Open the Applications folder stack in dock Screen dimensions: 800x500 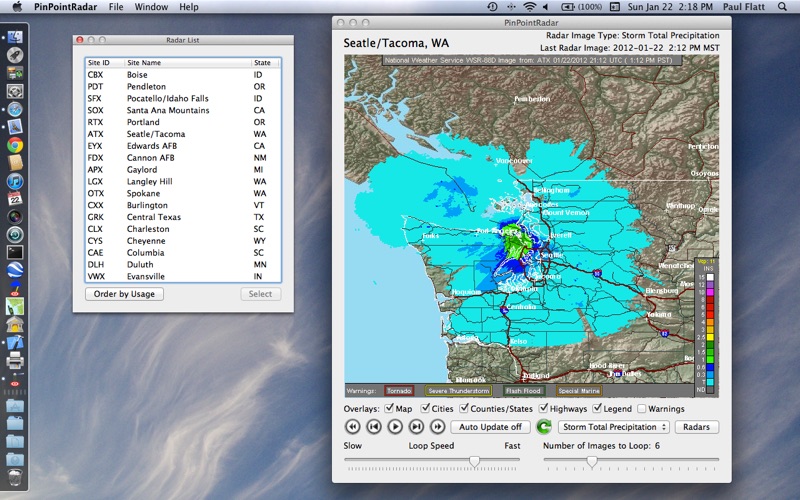pyautogui.click(x=15, y=406)
